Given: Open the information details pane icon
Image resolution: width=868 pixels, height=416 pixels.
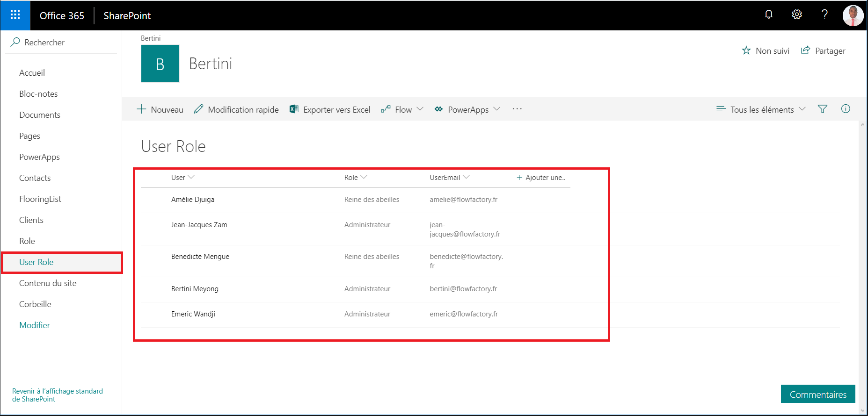Looking at the screenshot, I should point(846,109).
